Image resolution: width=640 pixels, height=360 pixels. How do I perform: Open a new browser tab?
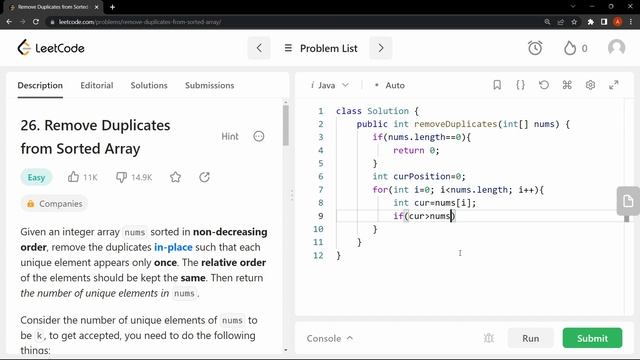coord(112,7)
